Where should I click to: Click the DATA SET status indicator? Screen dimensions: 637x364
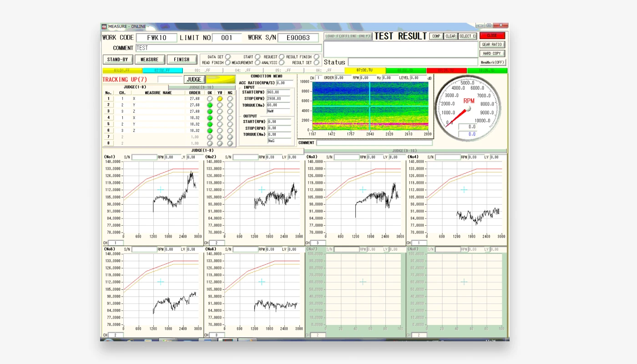pyautogui.click(x=228, y=57)
